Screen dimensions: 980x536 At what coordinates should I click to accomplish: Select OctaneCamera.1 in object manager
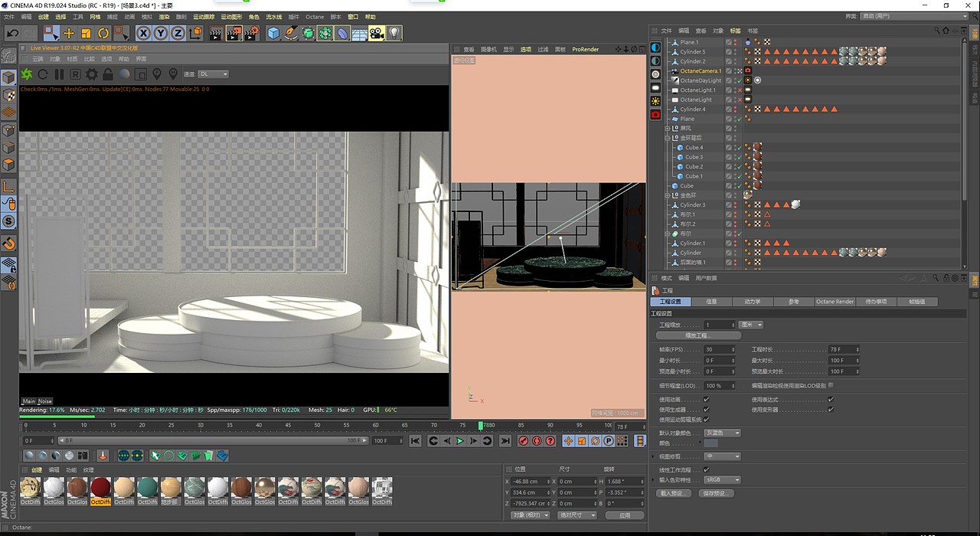(x=701, y=71)
